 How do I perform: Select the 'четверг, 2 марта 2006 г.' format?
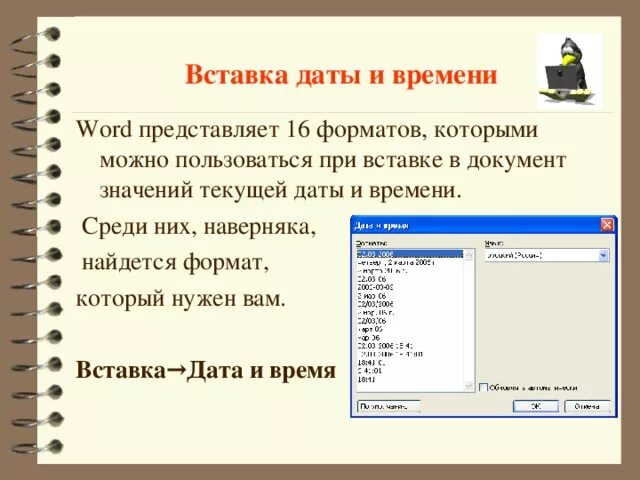pos(410,262)
